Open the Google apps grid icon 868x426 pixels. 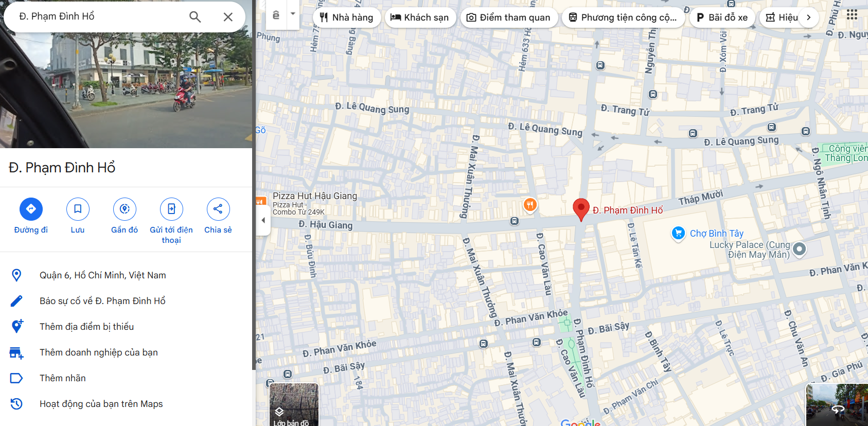[x=852, y=15]
